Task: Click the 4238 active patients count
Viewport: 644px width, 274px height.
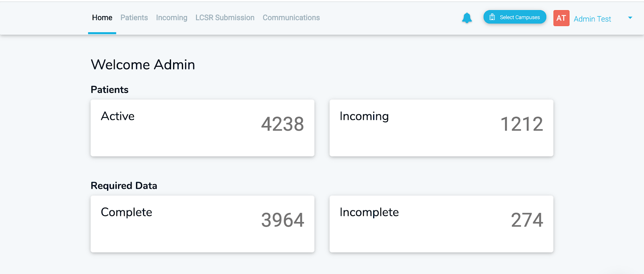Action: (283, 124)
